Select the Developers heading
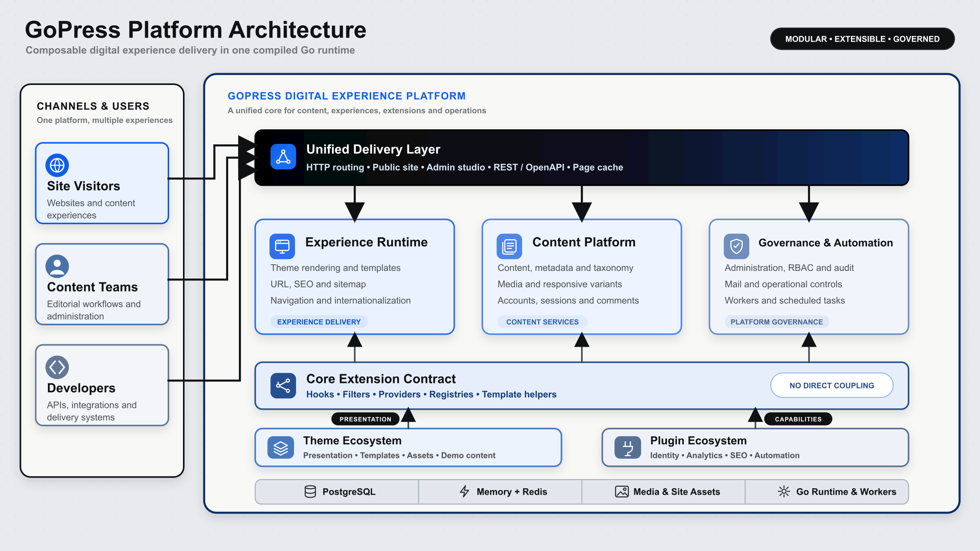Screen dimensions: 980x551 [81, 388]
